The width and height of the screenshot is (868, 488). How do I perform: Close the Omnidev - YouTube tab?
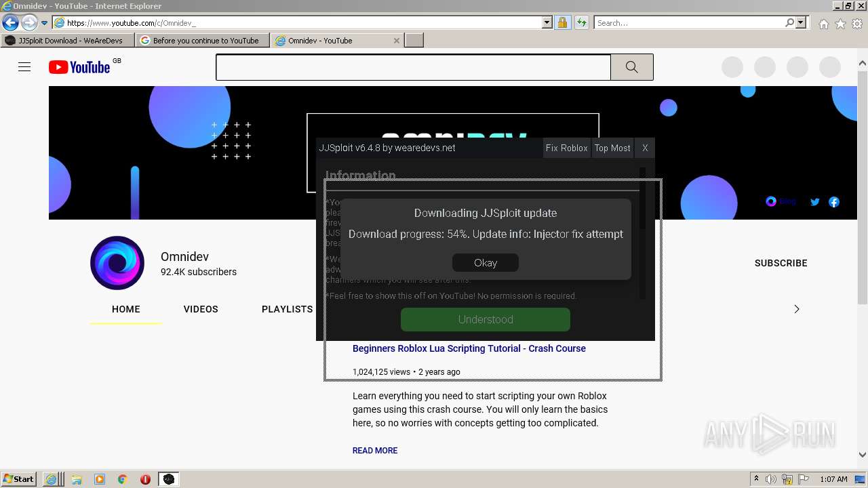tap(397, 41)
